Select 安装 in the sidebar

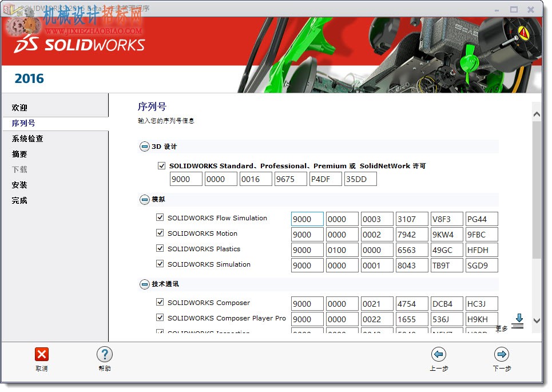tap(19, 185)
